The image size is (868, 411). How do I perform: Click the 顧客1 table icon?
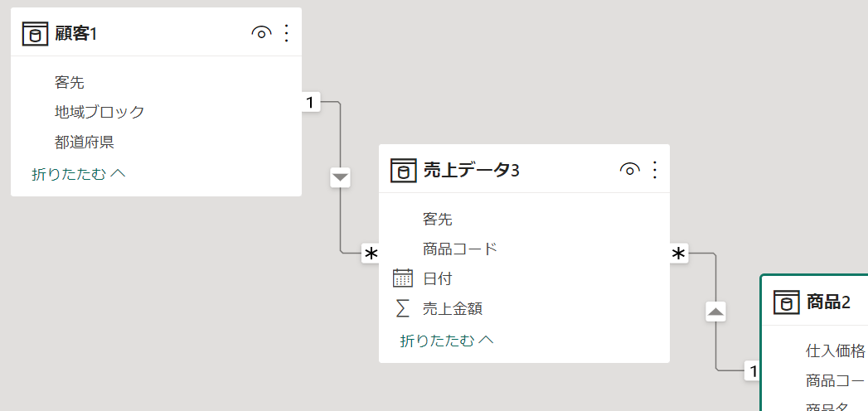tap(36, 34)
